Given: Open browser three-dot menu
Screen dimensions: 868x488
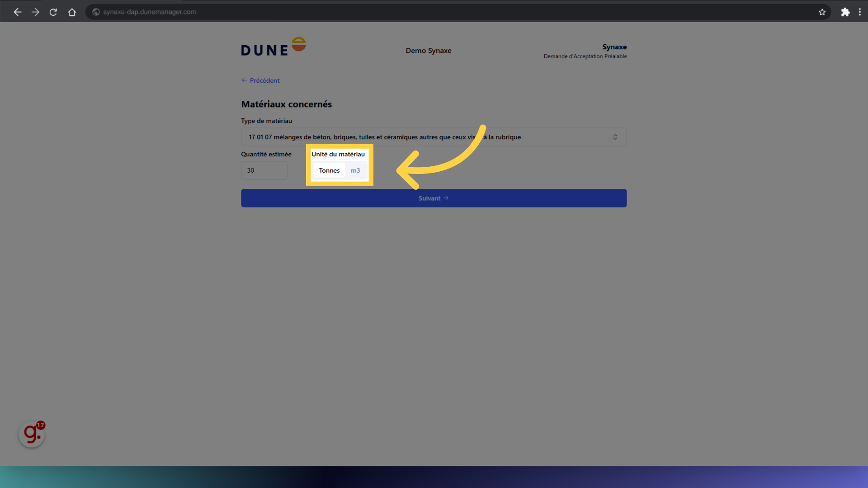Looking at the screenshot, I should 860,12.
